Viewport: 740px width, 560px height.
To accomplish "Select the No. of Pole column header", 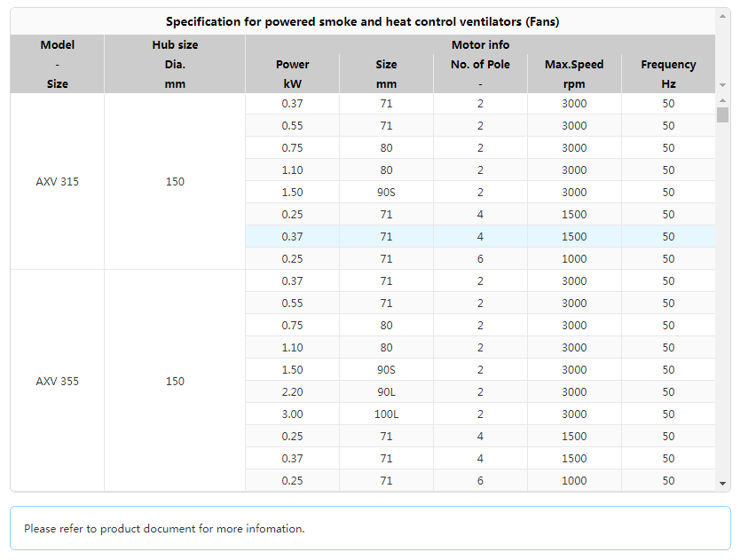I will pyautogui.click(x=480, y=74).
